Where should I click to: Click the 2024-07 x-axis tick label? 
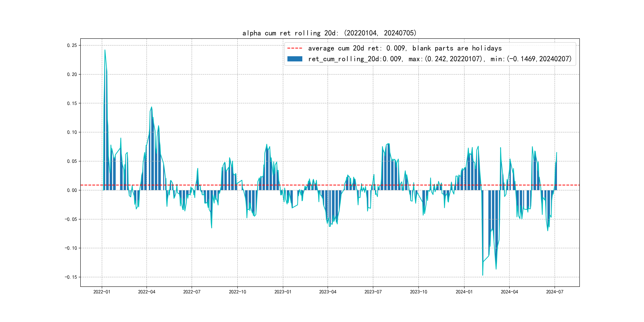555,292
